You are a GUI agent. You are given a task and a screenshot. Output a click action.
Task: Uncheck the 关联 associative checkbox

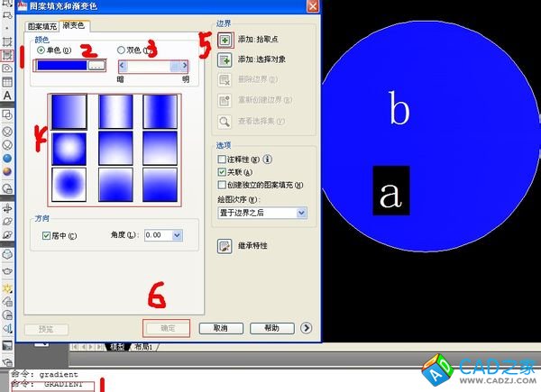click(x=223, y=171)
